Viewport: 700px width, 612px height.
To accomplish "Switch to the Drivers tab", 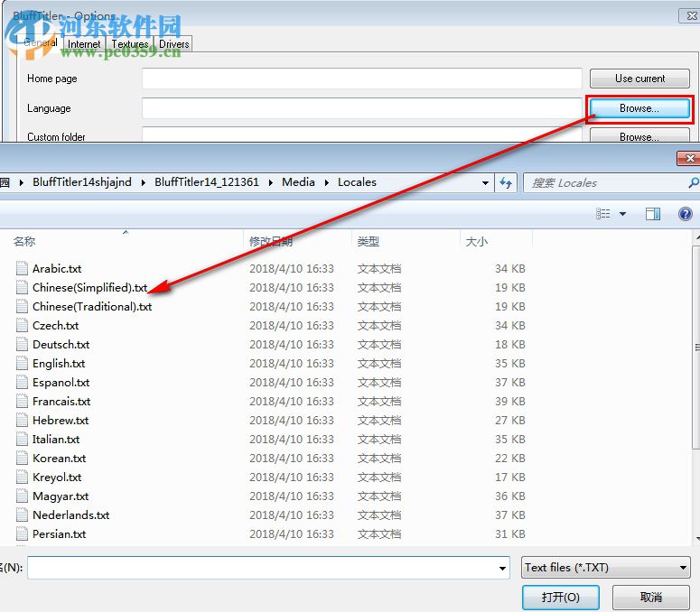I will click(x=173, y=44).
